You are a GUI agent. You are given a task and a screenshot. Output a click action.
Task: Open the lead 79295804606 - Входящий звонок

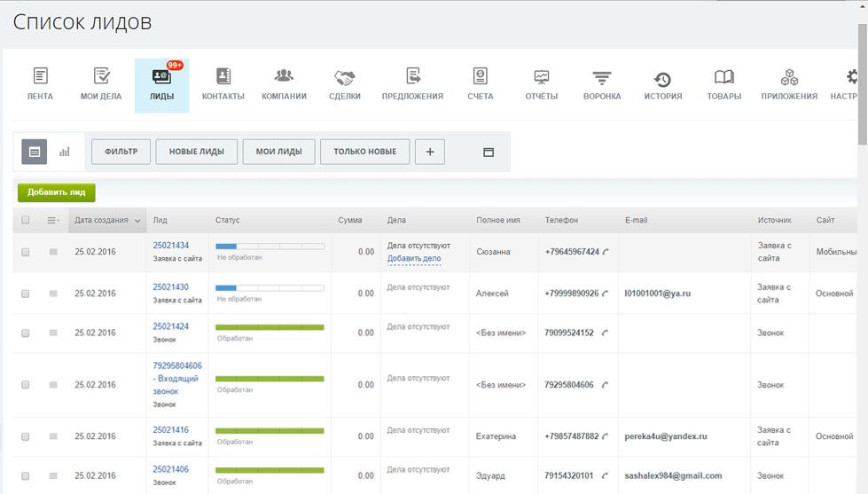tap(177, 378)
